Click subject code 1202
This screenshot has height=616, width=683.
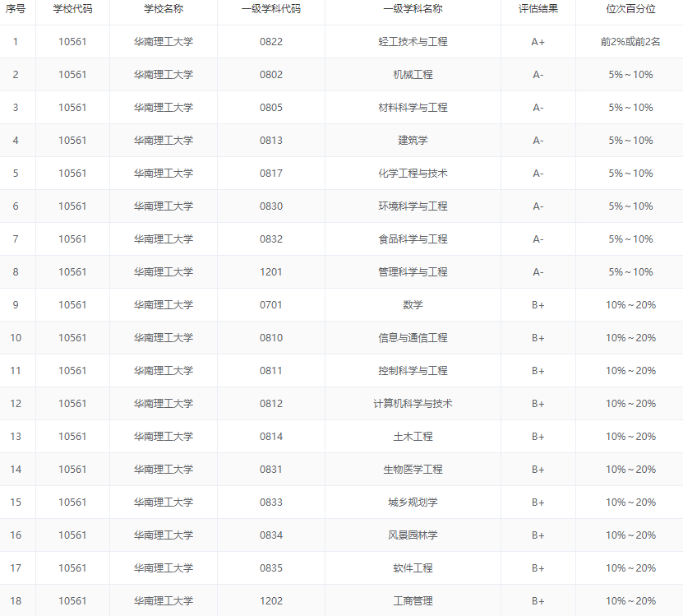point(271,601)
